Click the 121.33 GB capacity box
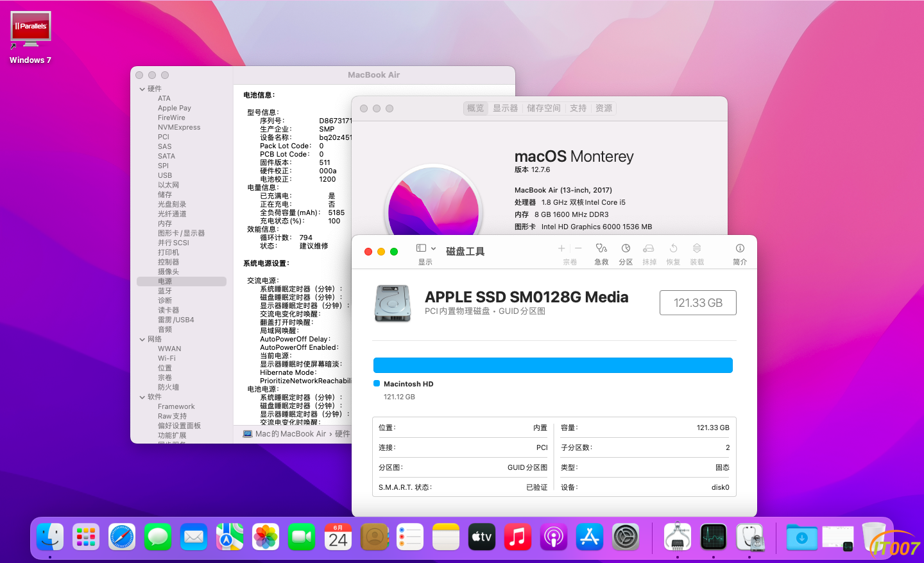Viewport: 924px width, 563px height. coord(698,303)
